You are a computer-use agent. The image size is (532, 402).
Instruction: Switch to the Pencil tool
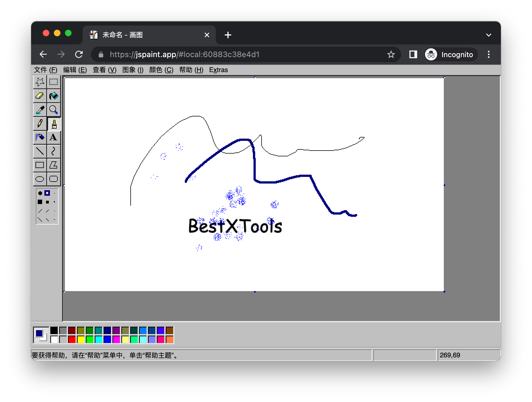[40, 124]
